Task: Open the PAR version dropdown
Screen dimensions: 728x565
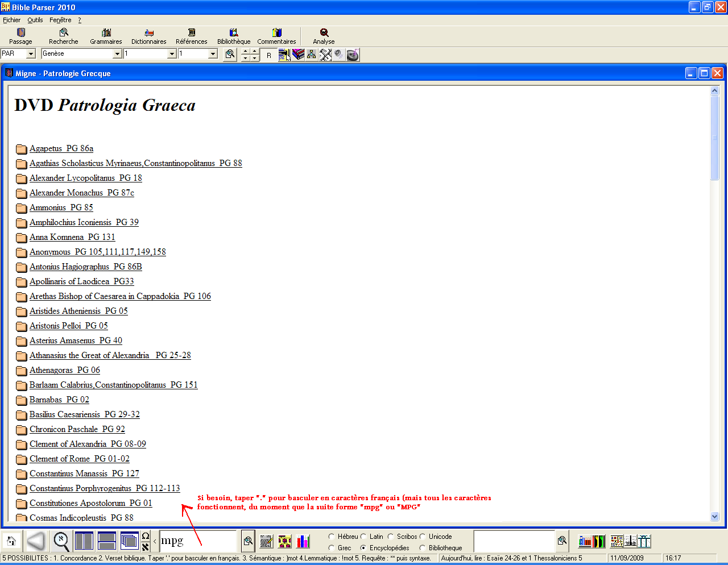Action: 31,53
